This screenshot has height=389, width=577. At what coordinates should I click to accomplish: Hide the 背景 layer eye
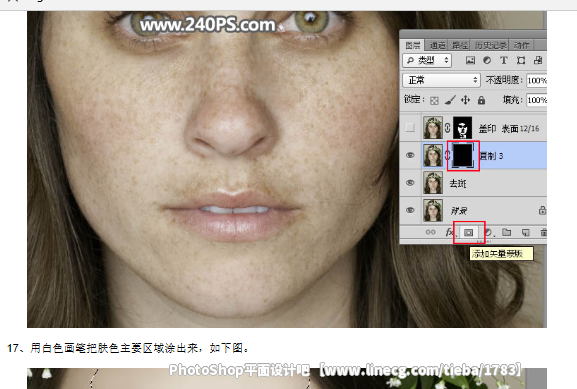410,210
